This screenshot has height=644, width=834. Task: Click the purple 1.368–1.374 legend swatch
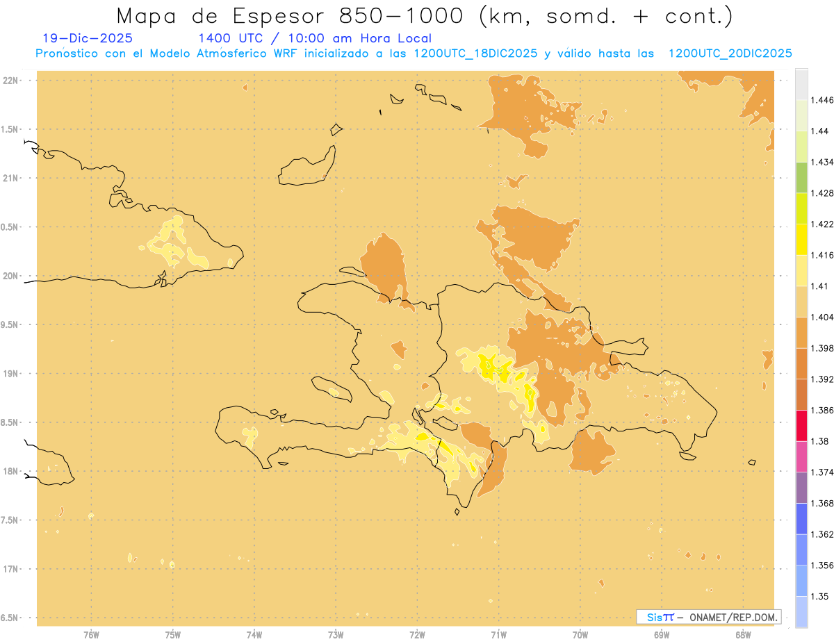pos(801,488)
